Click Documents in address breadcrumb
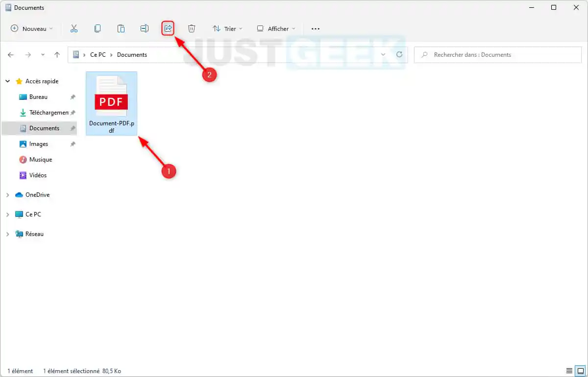This screenshot has height=377, width=588. point(132,55)
